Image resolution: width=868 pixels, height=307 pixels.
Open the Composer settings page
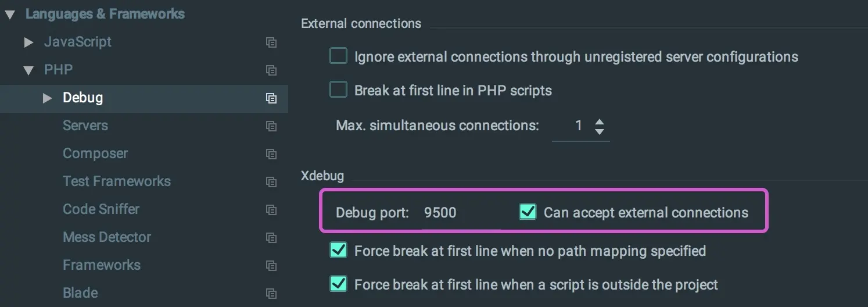click(x=95, y=153)
